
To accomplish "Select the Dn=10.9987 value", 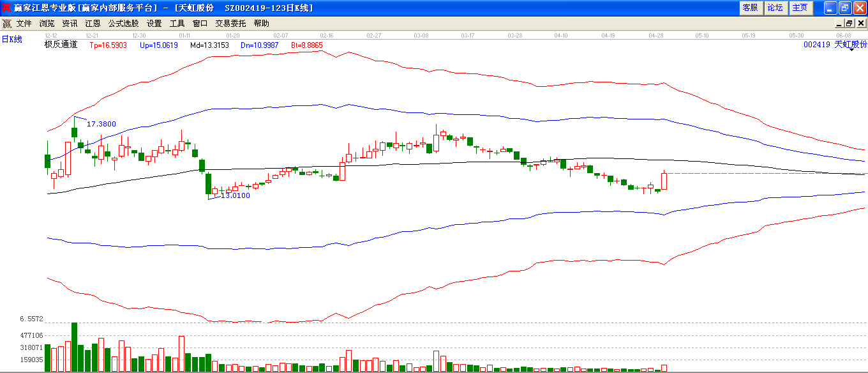I will click(x=260, y=45).
